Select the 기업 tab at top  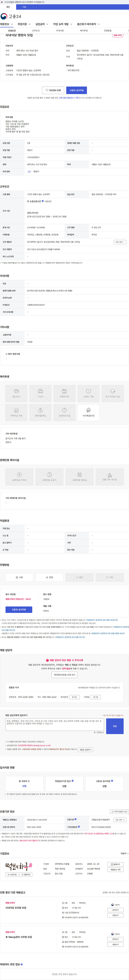24,7
